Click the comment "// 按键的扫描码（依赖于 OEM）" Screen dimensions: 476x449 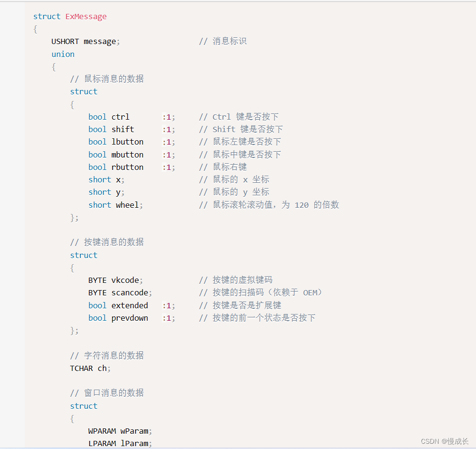pyautogui.click(x=260, y=292)
